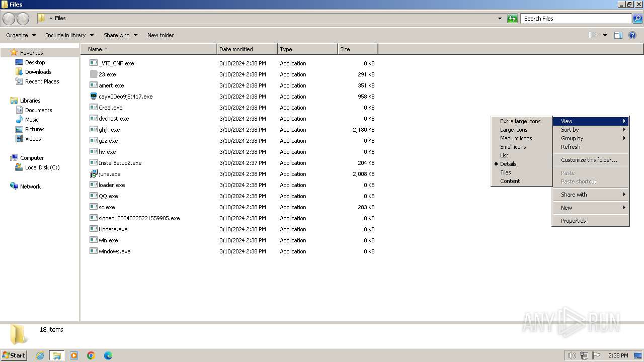Select the june.exe file icon

94,174
